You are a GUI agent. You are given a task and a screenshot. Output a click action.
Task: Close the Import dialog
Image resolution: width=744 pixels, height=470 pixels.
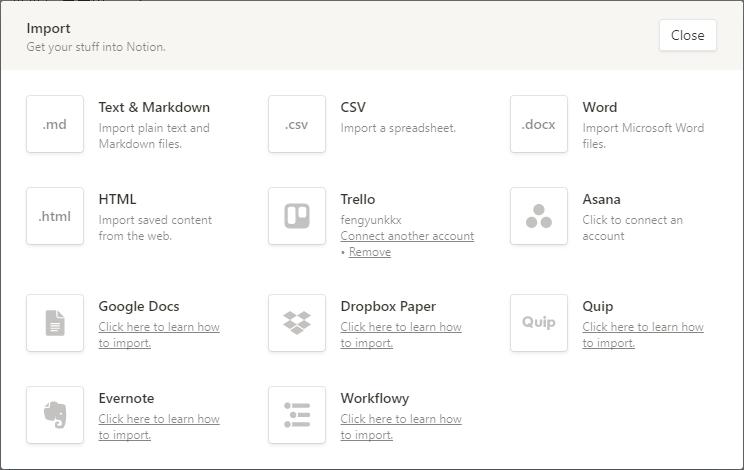pyautogui.click(x=687, y=35)
